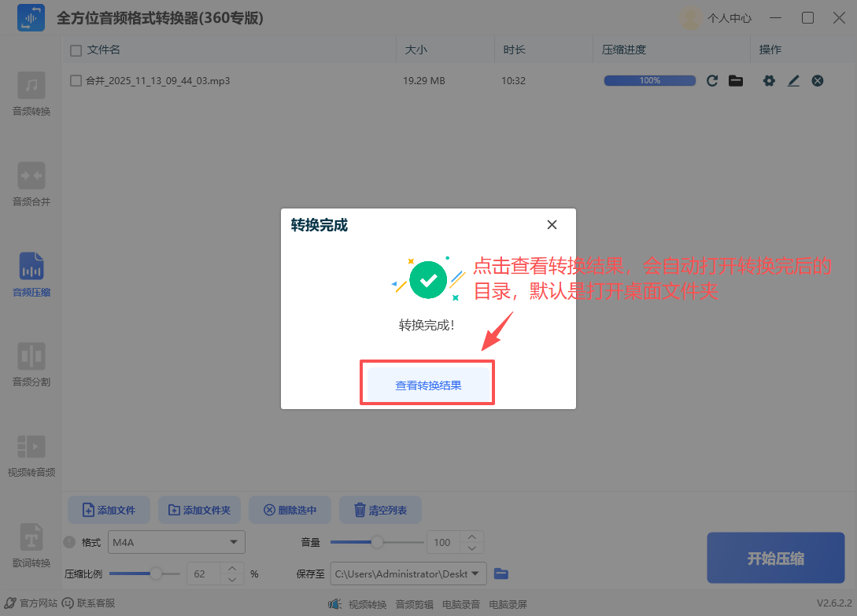
Task: Open the 格式 M4A dropdown
Action: pos(175,542)
